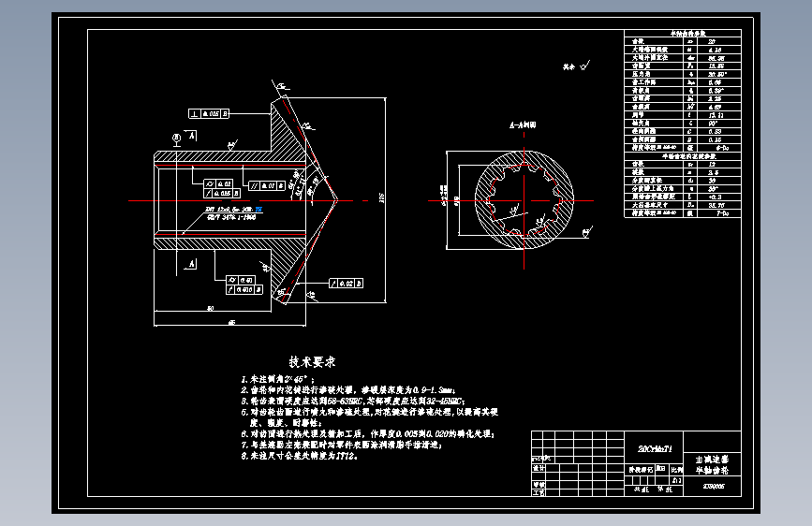This screenshot has height=526, width=812.
Task: Click requirement line 8 stating IT12 tolerance
Action: [x=300, y=456]
